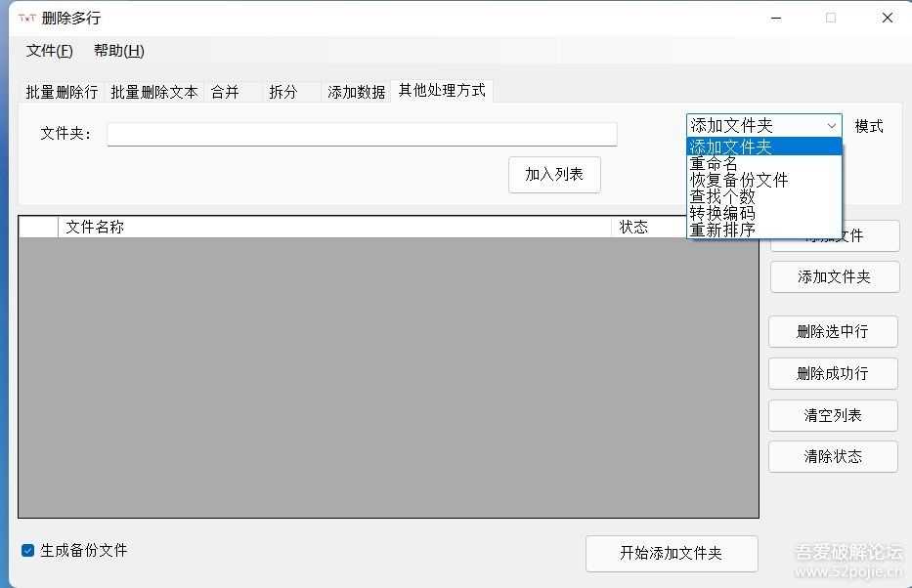Viewport: 912px width, 588px height.
Task: Click 开始添加文件夹 at the bottom
Action: (x=672, y=553)
